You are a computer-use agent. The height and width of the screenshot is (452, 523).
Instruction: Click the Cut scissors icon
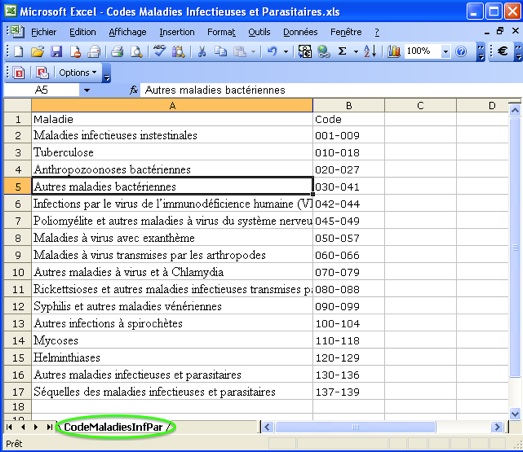(x=202, y=52)
